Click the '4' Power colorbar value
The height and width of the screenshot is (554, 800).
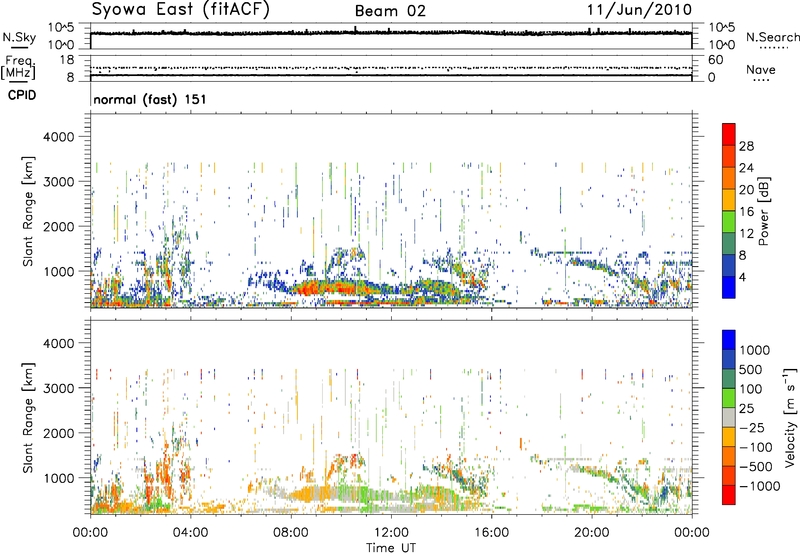[742, 277]
